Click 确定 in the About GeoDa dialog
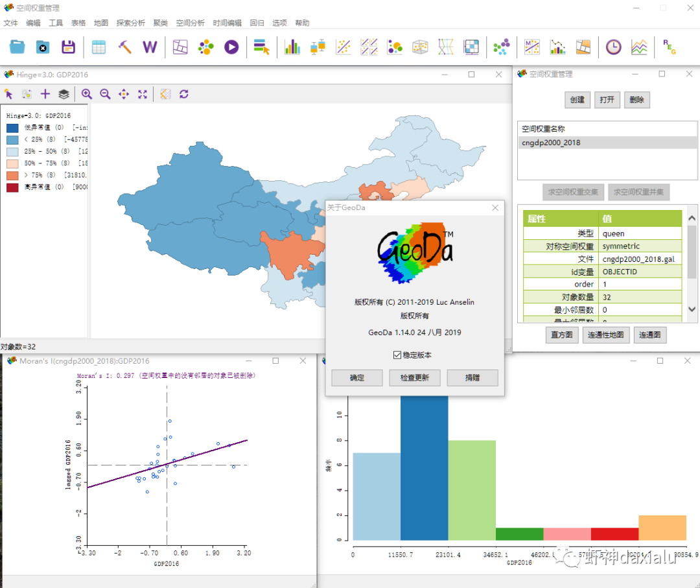 (357, 378)
